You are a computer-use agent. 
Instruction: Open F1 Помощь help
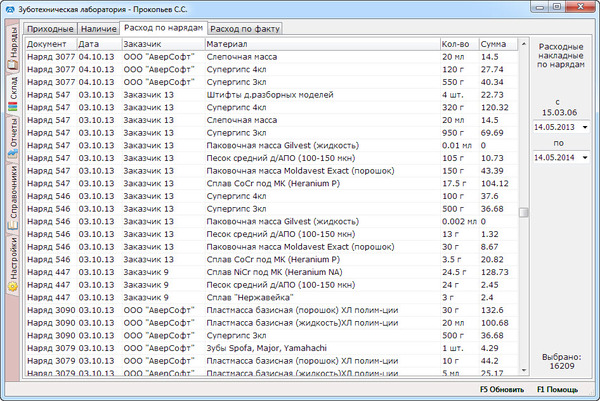coord(558,390)
